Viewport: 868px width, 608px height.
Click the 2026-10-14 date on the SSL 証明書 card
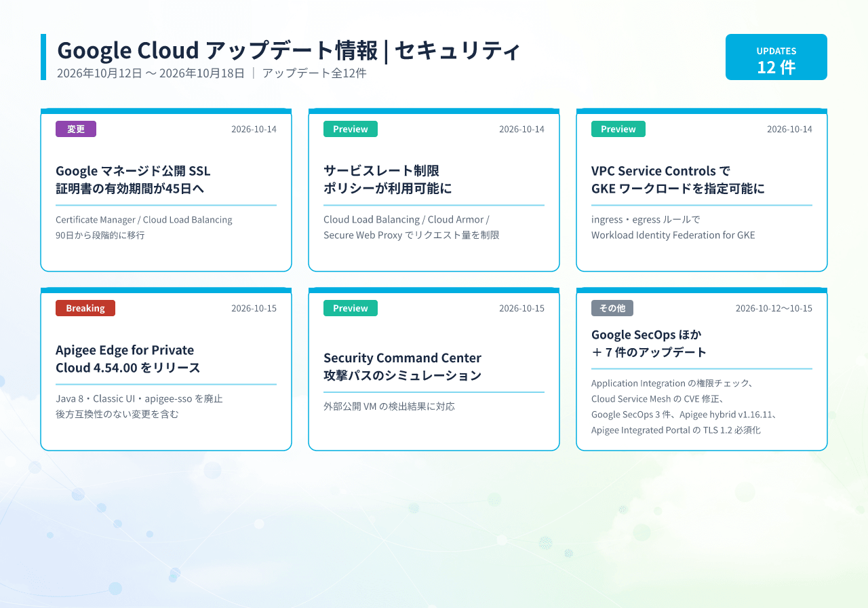(254, 129)
